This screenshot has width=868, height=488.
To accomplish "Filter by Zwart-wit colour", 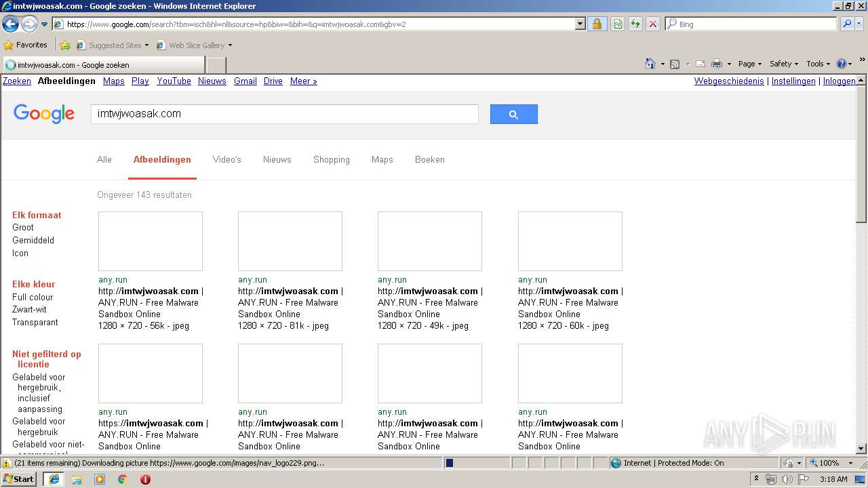I will click(x=29, y=309).
